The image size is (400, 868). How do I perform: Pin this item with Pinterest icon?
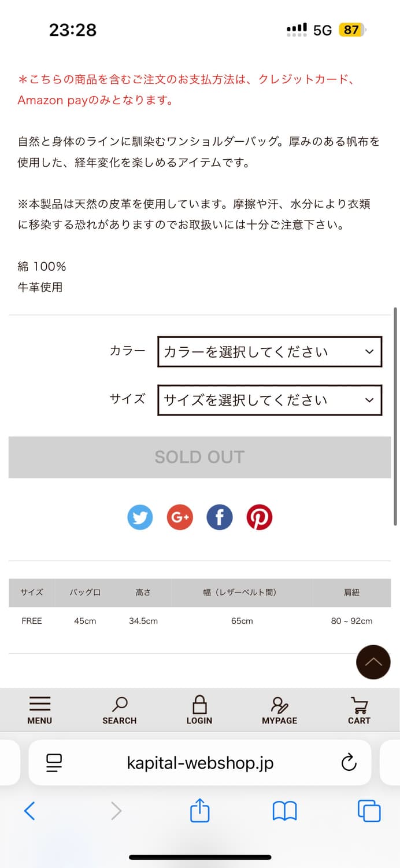260,517
